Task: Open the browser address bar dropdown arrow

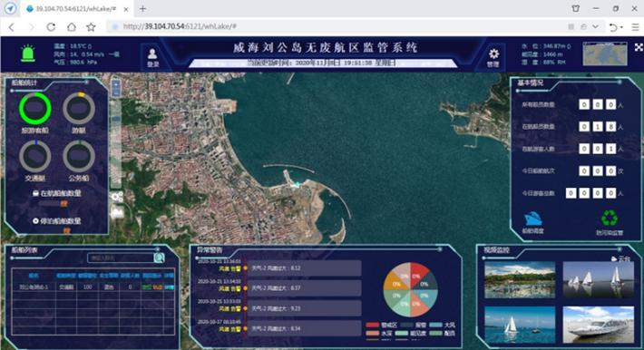Action: [595, 26]
